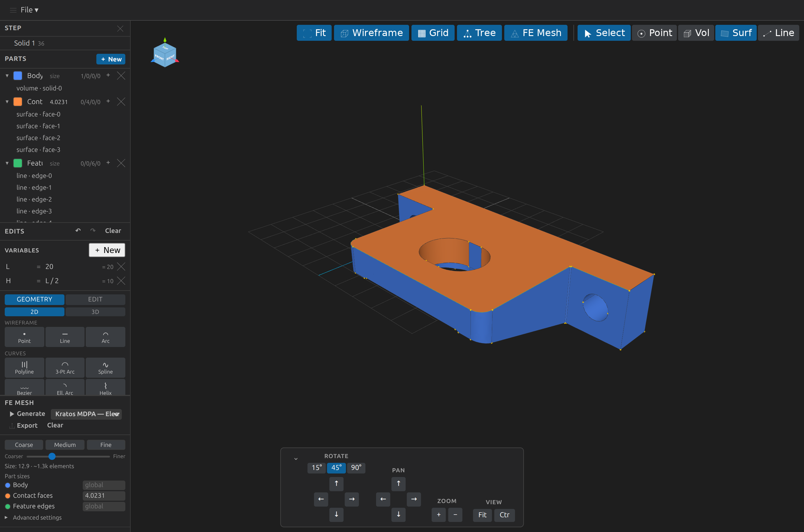Viewport: 804px width, 532px height.
Task: Add selection to Cont part
Action: pos(108,101)
